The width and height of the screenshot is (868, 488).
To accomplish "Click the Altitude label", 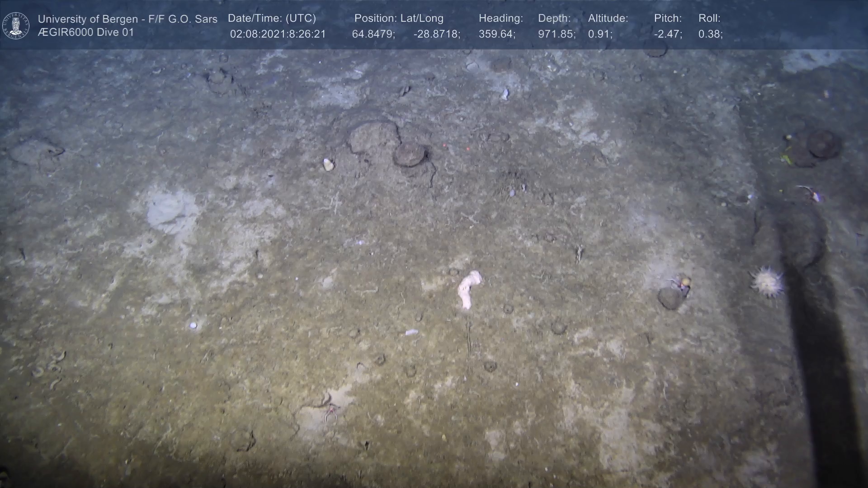I will [608, 19].
